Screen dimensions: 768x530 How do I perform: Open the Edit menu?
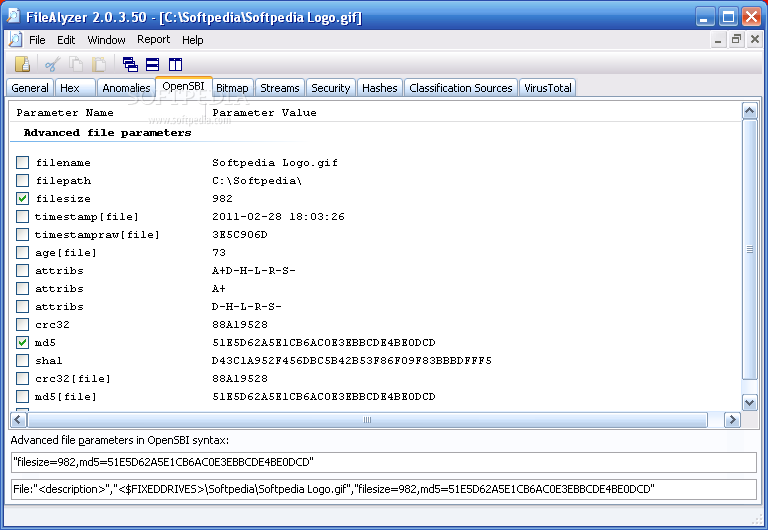pos(66,40)
